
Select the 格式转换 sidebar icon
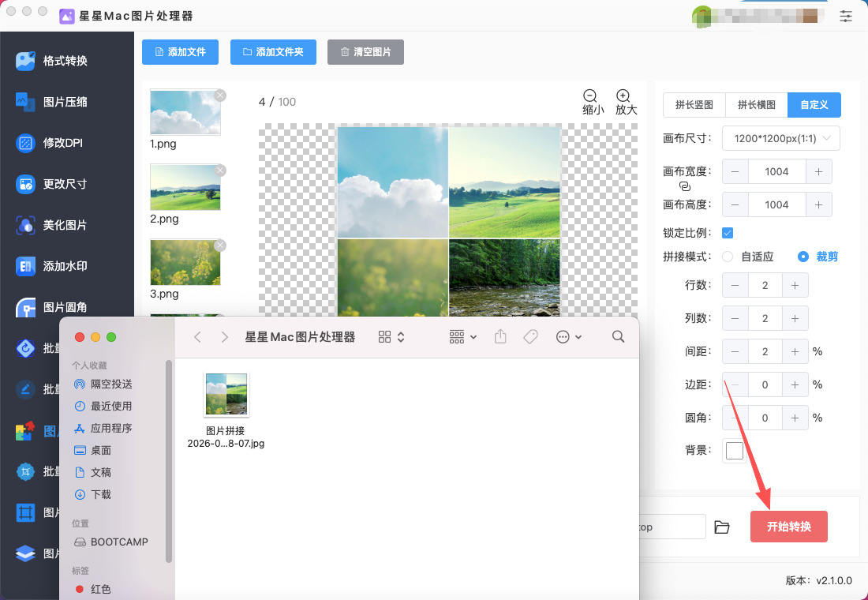26,61
